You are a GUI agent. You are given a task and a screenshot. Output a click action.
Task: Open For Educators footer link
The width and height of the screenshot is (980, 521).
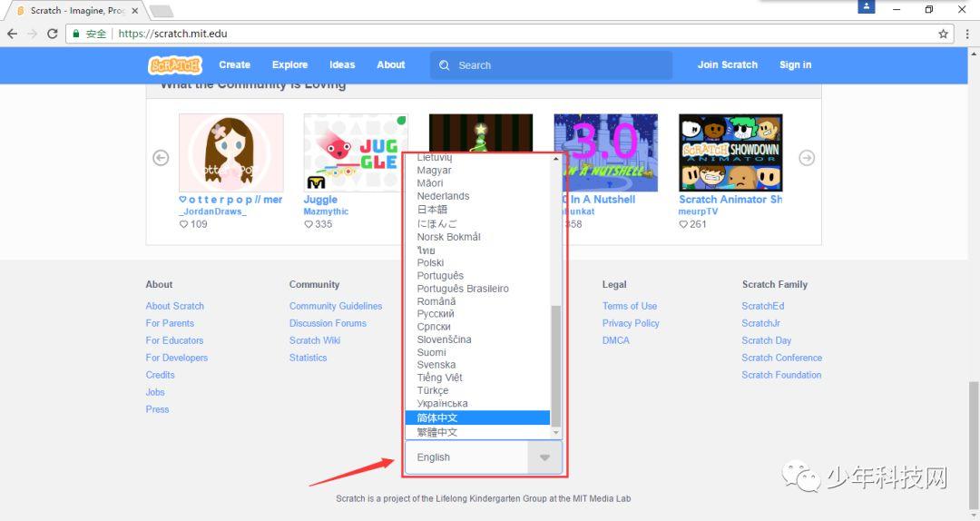tap(174, 340)
